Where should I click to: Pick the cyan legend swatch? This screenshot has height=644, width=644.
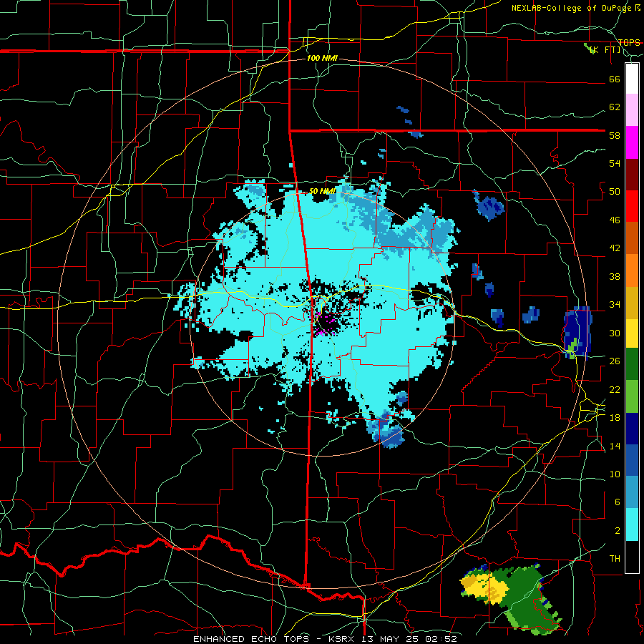coord(632,525)
